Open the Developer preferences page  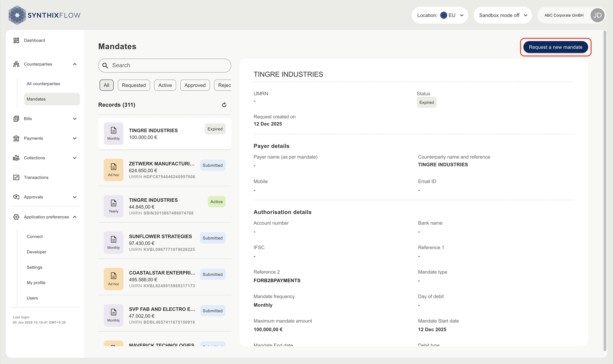coord(37,252)
